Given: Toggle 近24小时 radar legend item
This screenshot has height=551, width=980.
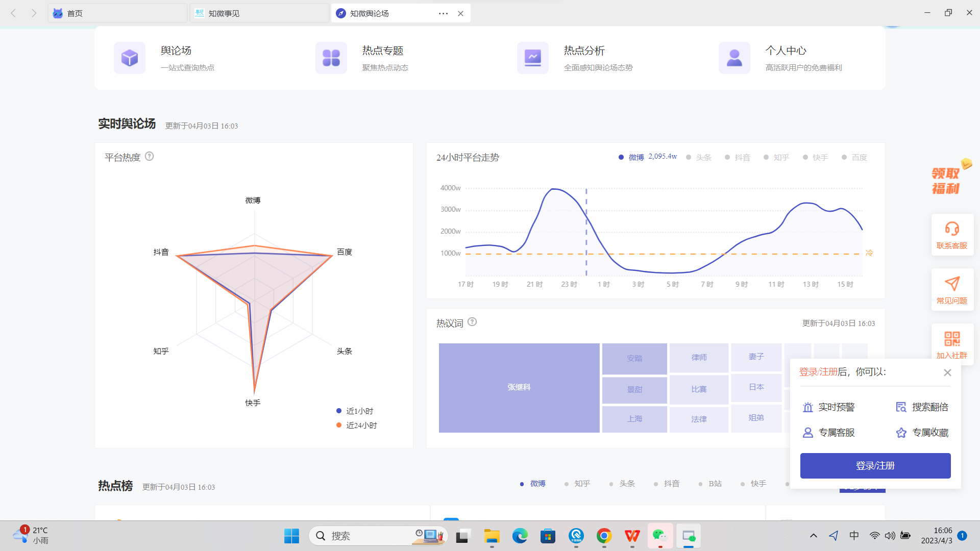Looking at the screenshot, I should (356, 425).
